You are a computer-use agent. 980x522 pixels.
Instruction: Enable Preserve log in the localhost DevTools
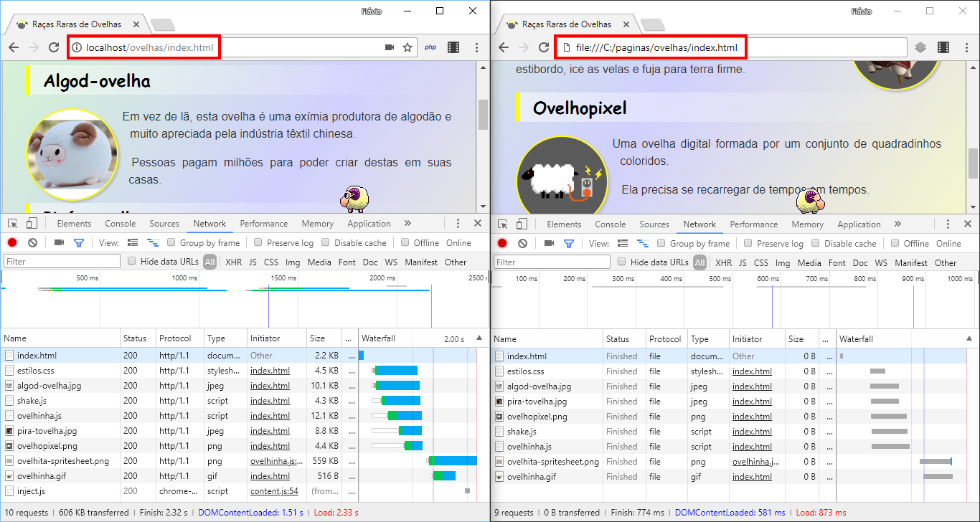click(258, 243)
